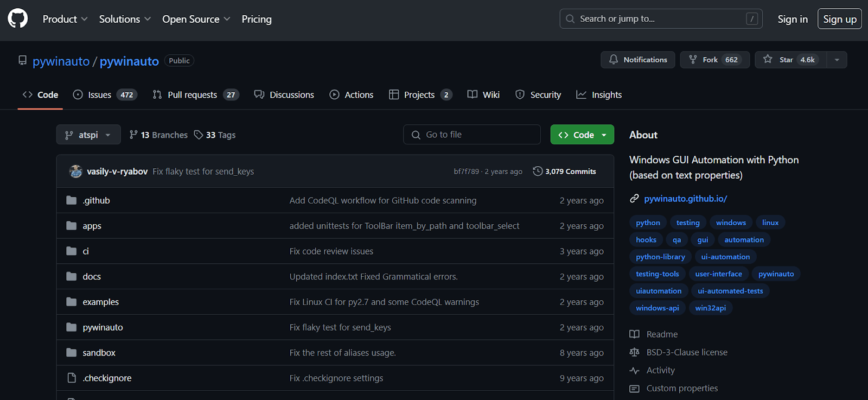This screenshot has height=400, width=868.
Task: Click the GitHub Octocat logo
Action: (17, 18)
